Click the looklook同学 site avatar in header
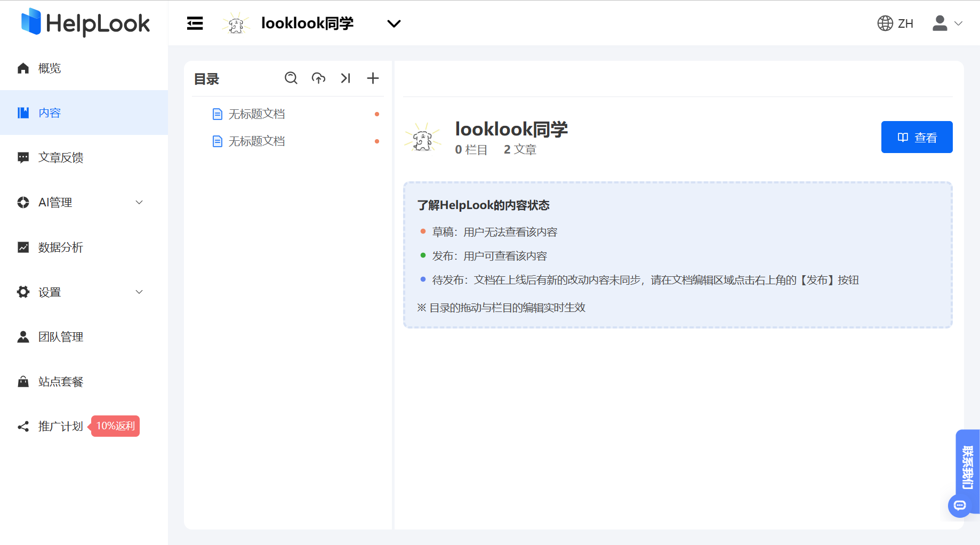The height and width of the screenshot is (545, 980). pyautogui.click(x=236, y=23)
